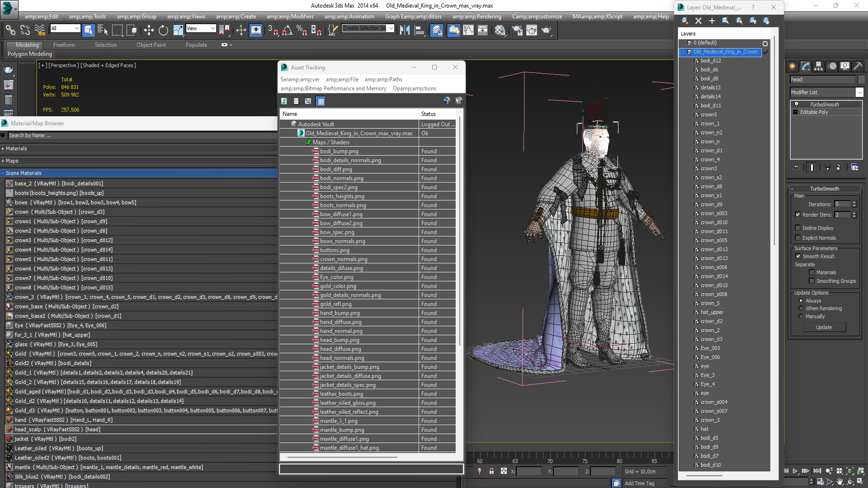This screenshot has height=488, width=868.
Task: Open Select by Name tool
Action: click(x=103, y=30)
